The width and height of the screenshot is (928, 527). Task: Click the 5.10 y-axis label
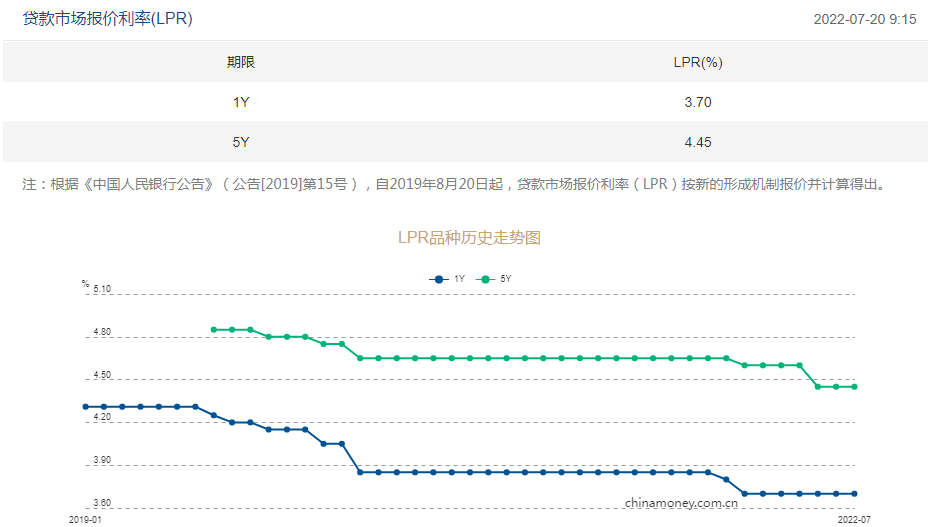[x=102, y=290]
